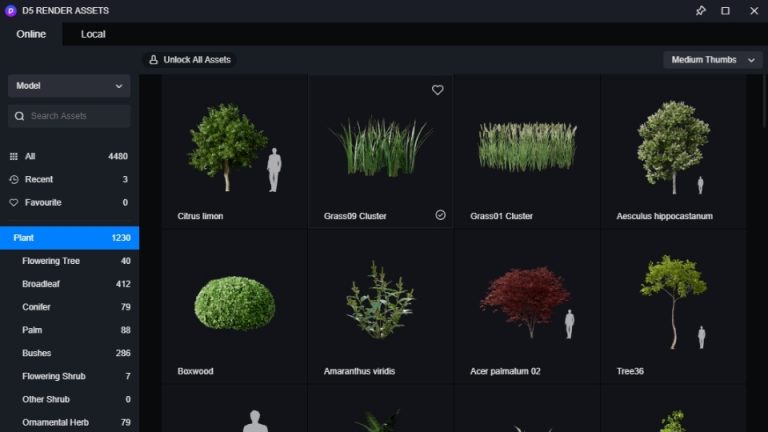
Task: Switch to the Local tab
Action: [x=93, y=34]
